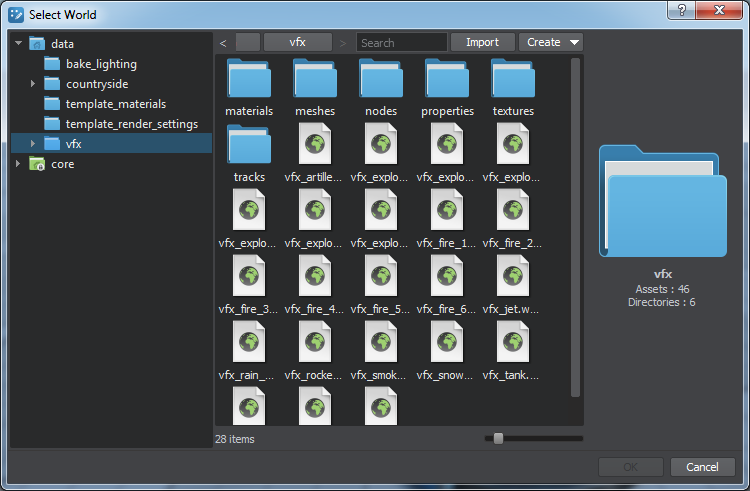Open the meshes folder

tap(315, 79)
